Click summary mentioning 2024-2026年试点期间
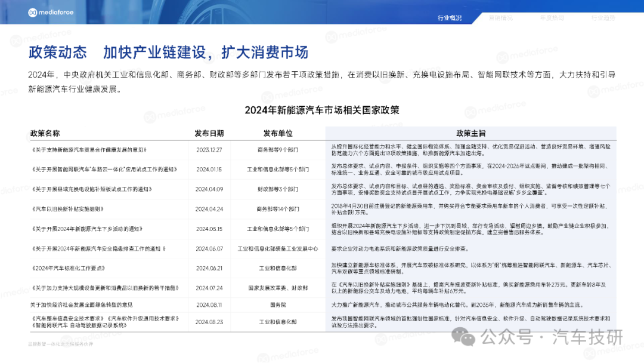The image size is (644, 363). pyautogui.click(x=470, y=170)
